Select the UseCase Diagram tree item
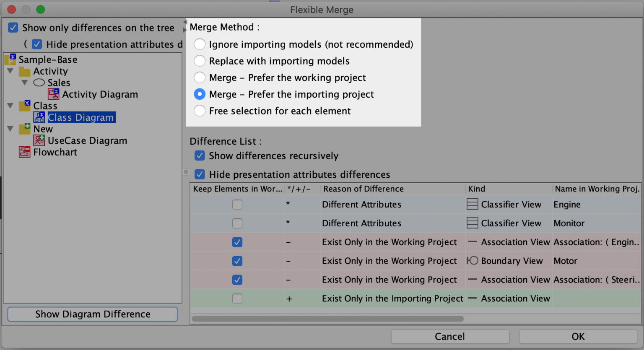 87,140
